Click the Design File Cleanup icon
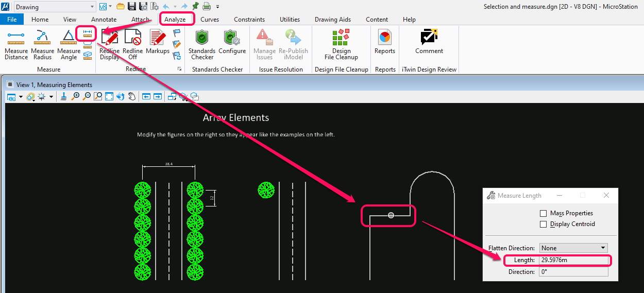Image resolution: width=644 pixels, height=293 pixels. pyautogui.click(x=341, y=44)
